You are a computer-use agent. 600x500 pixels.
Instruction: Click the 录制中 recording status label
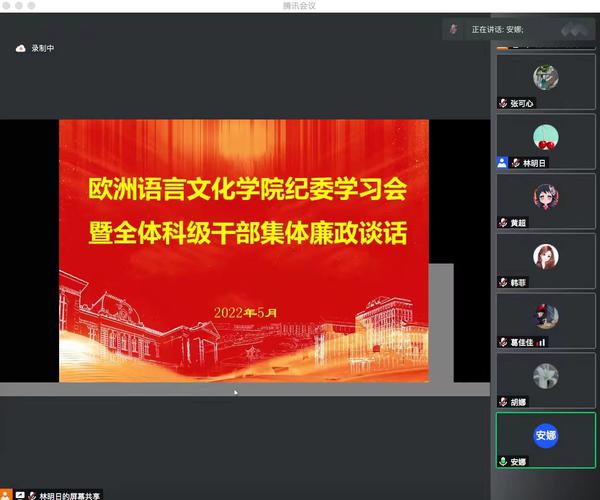click(43, 48)
